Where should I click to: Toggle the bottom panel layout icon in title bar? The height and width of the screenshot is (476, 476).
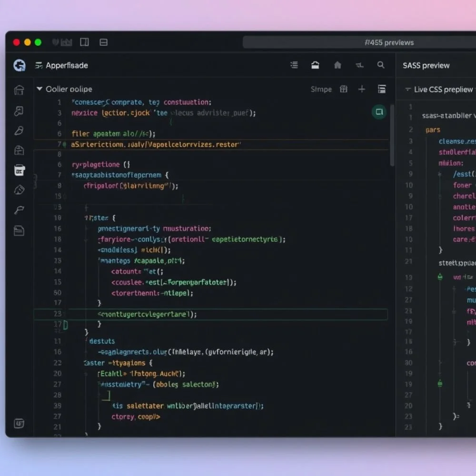click(103, 42)
